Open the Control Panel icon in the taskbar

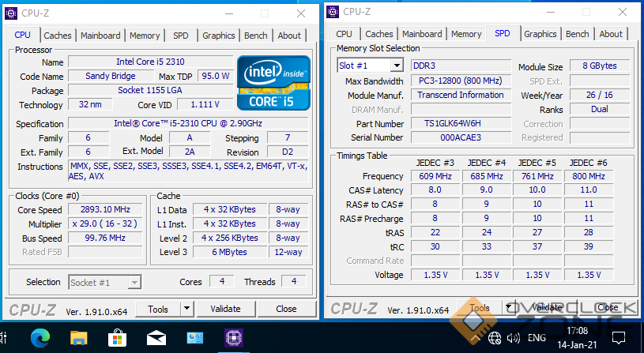[195, 338]
